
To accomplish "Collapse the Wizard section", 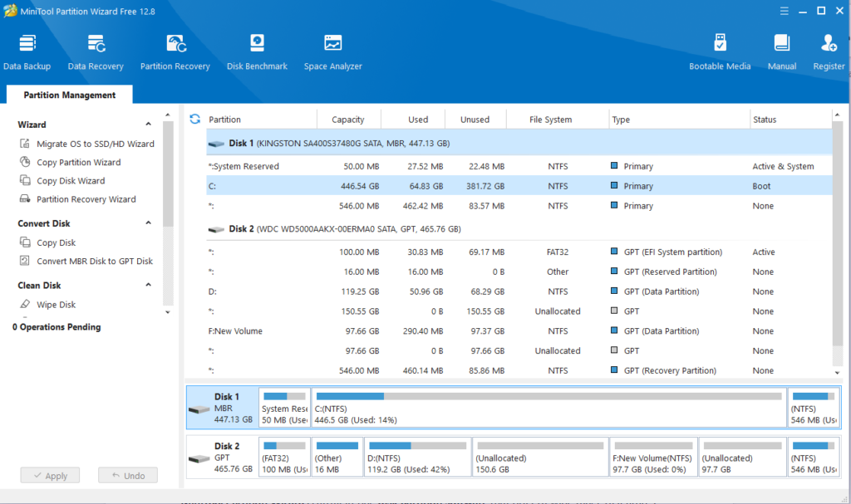I will (148, 125).
